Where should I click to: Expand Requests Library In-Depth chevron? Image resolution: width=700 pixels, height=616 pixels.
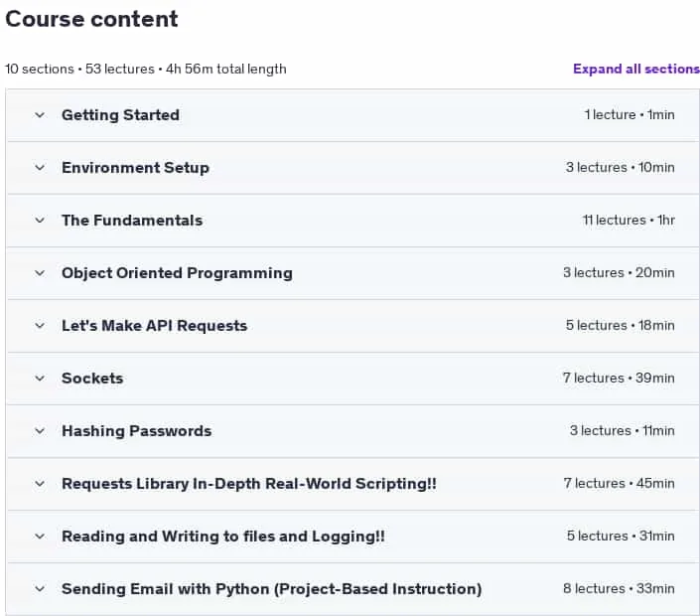tap(40, 484)
